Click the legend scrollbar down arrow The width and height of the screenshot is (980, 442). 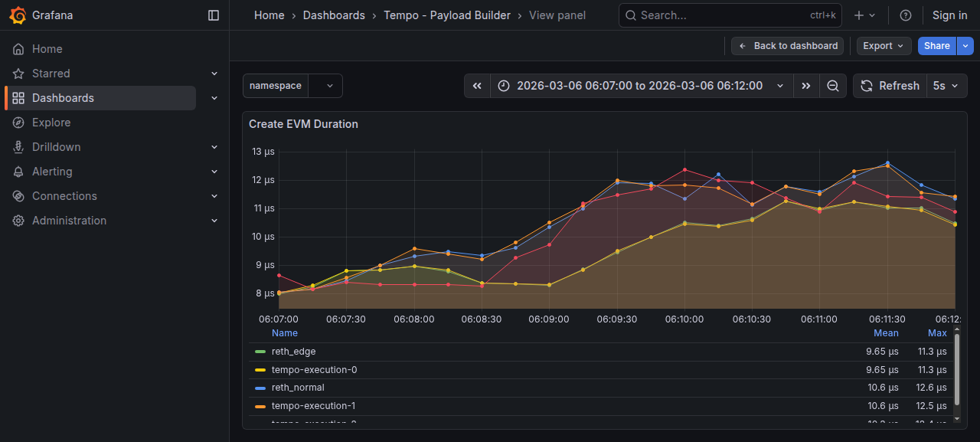point(956,419)
